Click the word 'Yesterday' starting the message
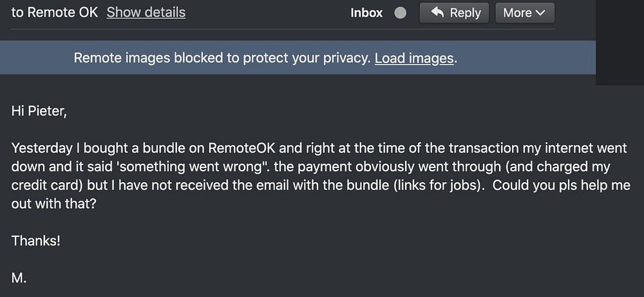This screenshot has height=297, width=644. point(41,148)
